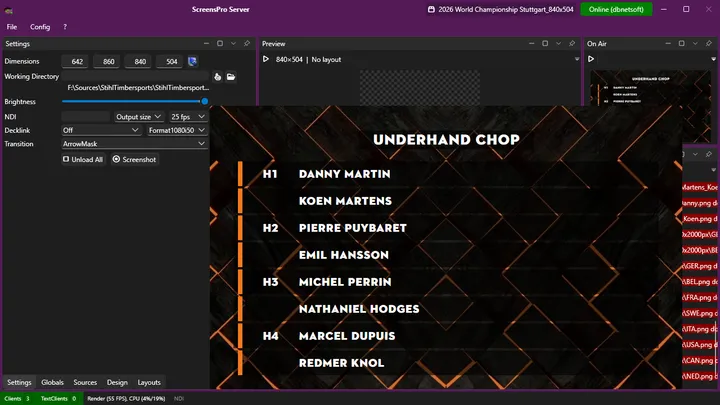Screen dimensions: 720x405
Task: Maximize the Settings panel
Action: (x=220, y=44)
